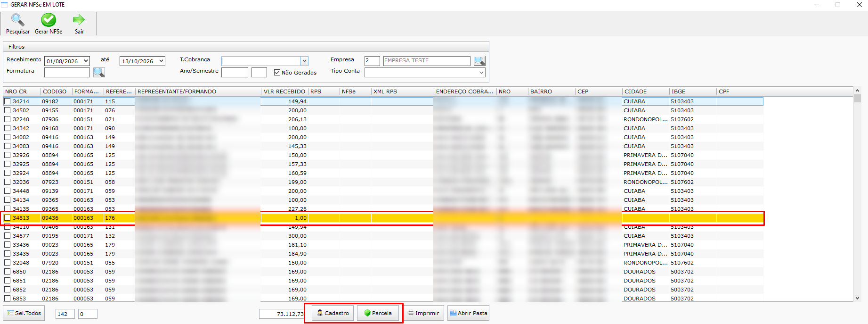Click the selected-count field showing 0
The image size is (868, 324).
pos(88,314)
